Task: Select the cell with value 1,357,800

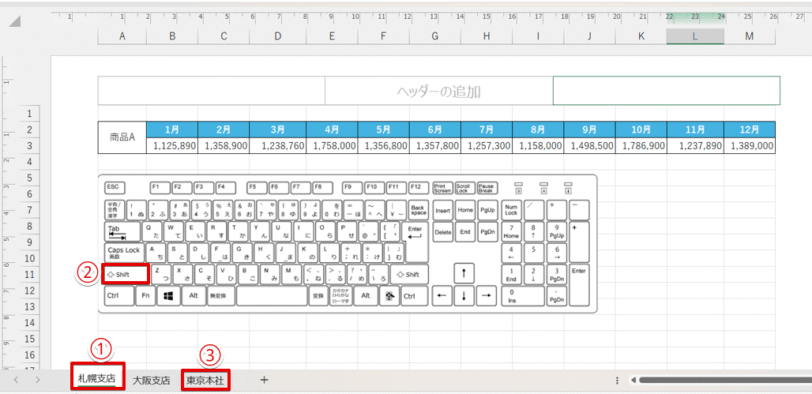Action: [x=435, y=145]
